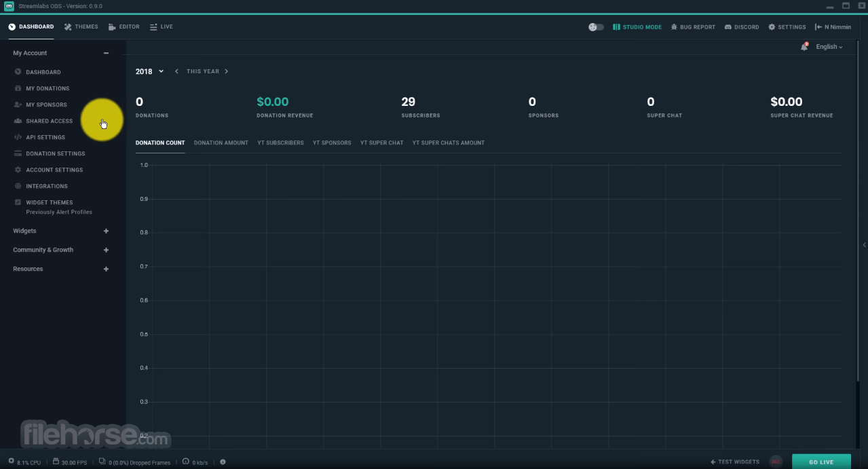Image resolution: width=868 pixels, height=469 pixels.
Task: Select This Year range label
Action: point(203,71)
